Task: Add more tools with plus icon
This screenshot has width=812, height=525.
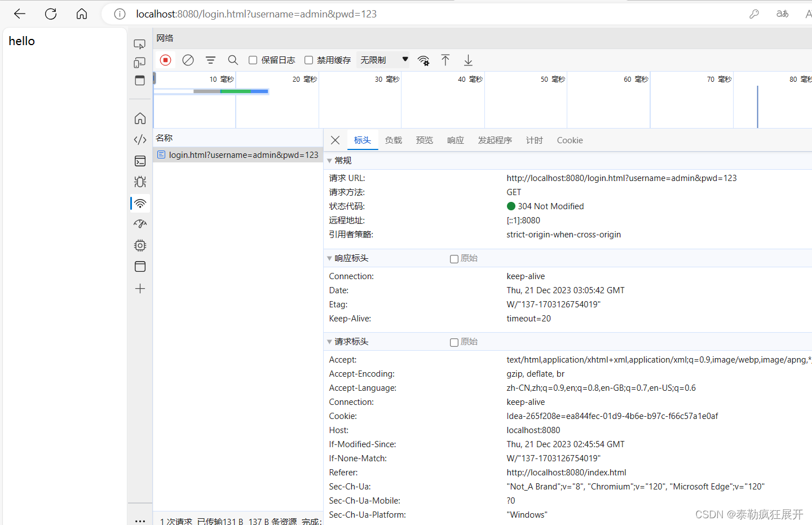Action: [140, 288]
